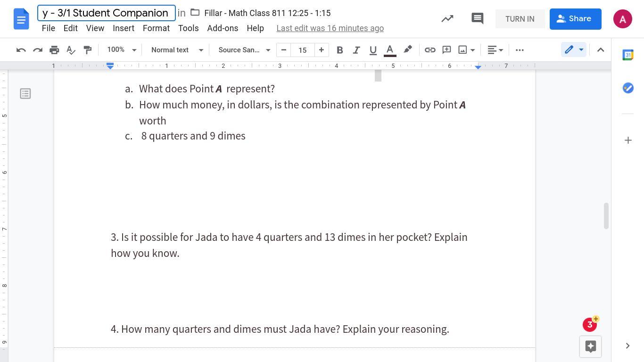644x362 pixels.
Task: Open 'Last edit was 16 minutes ago' link
Action: pos(330,28)
